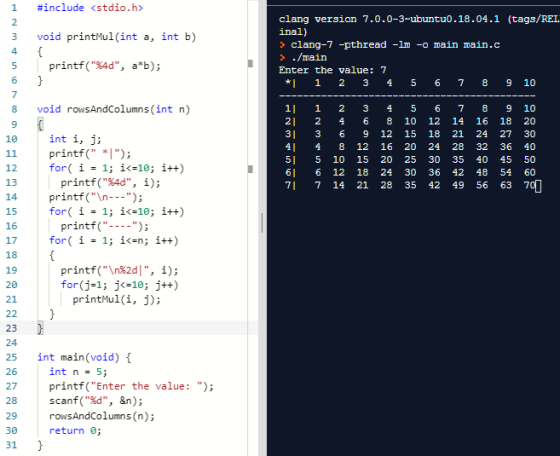Click line number 1 in the gutter
Image resolution: width=560 pixels, height=456 pixels.
coord(14,7)
